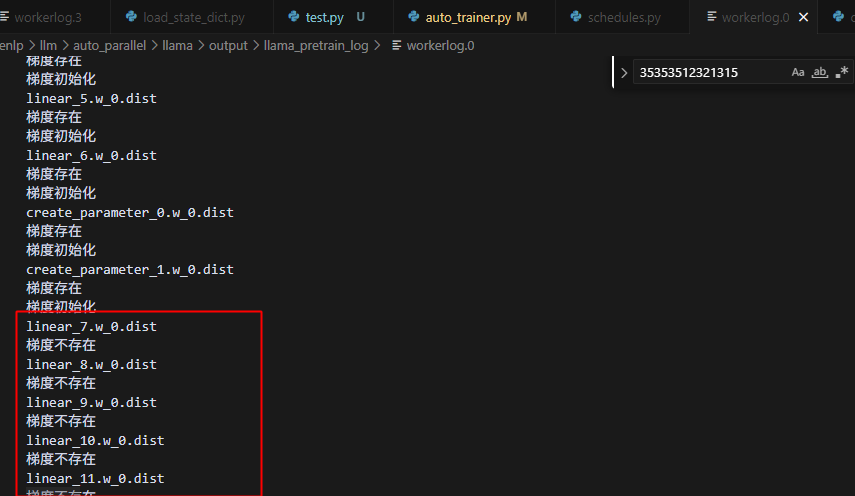
Task: Select the schedules.py tab
Action: (x=624, y=17)
